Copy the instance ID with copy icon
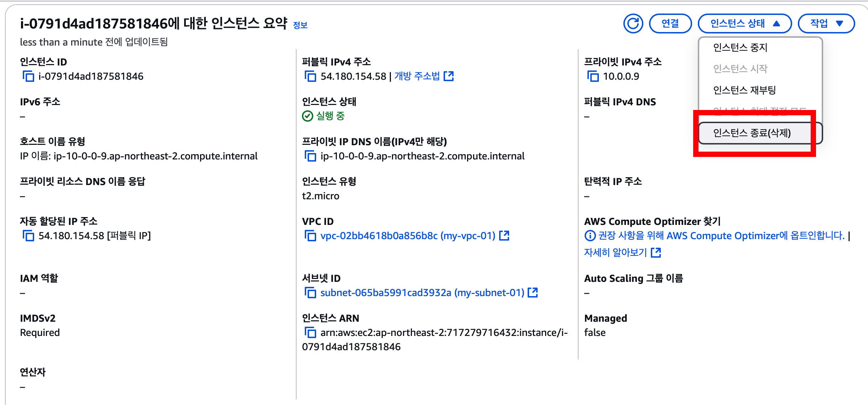Image resolution: width=868 pixels, height=405 pixels. [28, 76]
